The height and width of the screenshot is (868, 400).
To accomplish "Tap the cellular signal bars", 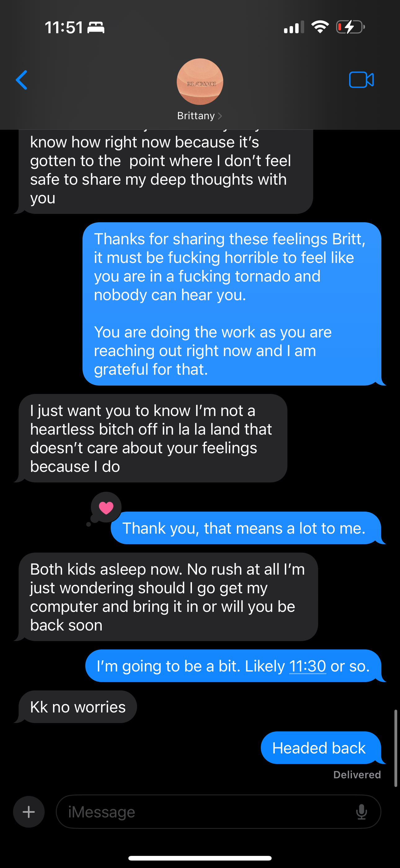I will 294,27.
